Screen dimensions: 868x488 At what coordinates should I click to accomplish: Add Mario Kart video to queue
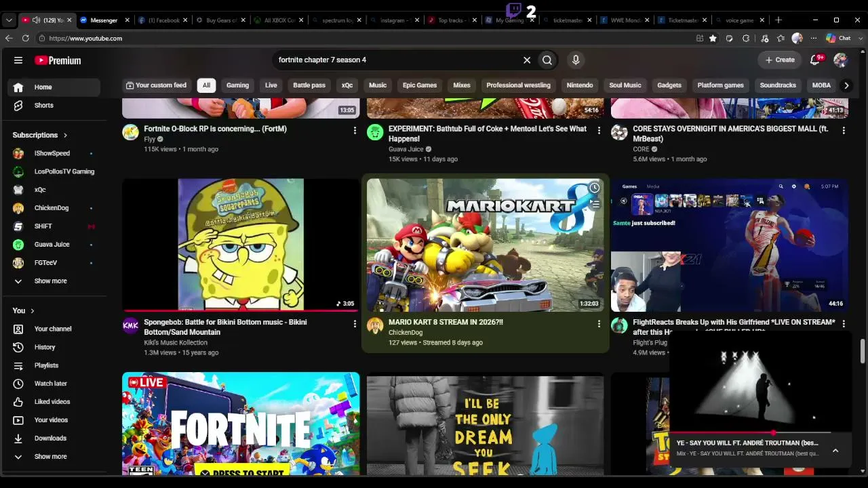594,203
